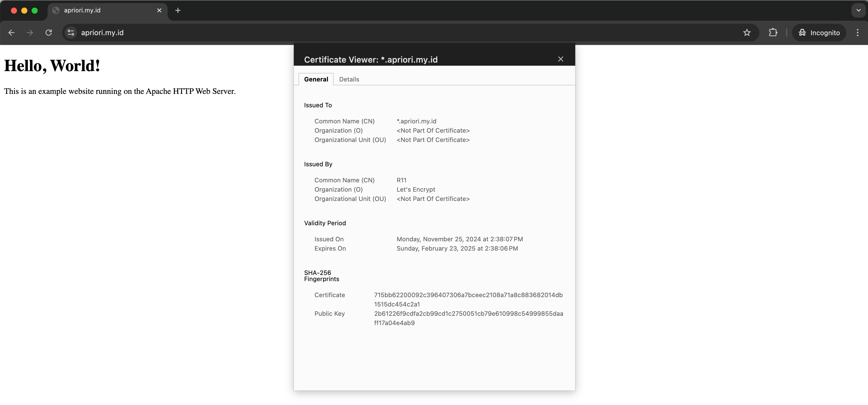Click the Issued On date value
868x405 pixels.
click(460, 239)
